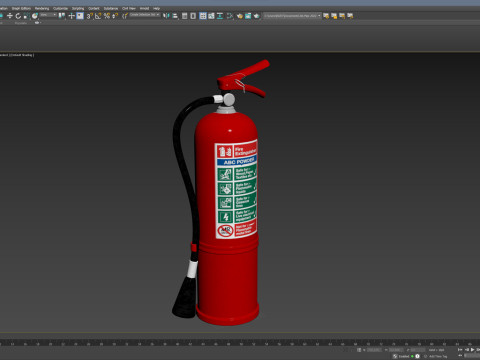
Task: Open the Material Editor
Action: (x=230, y=16)
